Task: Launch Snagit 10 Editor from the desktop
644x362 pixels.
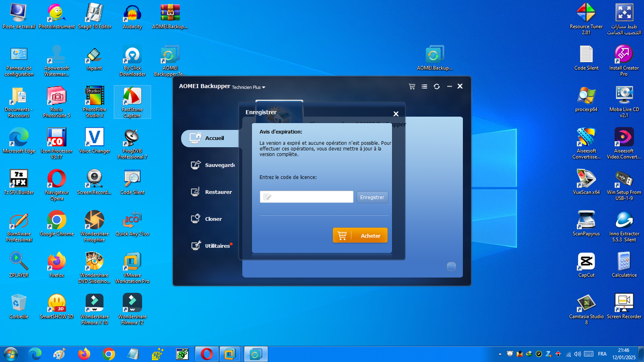Action: tap(95, 17)
